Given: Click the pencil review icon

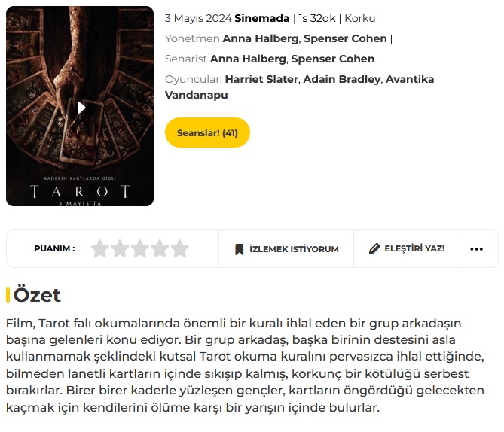Looking at the screenshot, I should click(x=374, y=248).
